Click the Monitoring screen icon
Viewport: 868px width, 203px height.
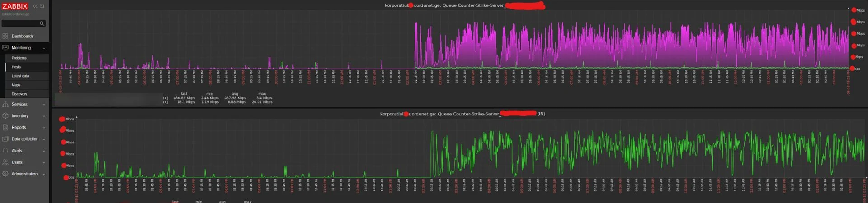click(x=5, y=47)
